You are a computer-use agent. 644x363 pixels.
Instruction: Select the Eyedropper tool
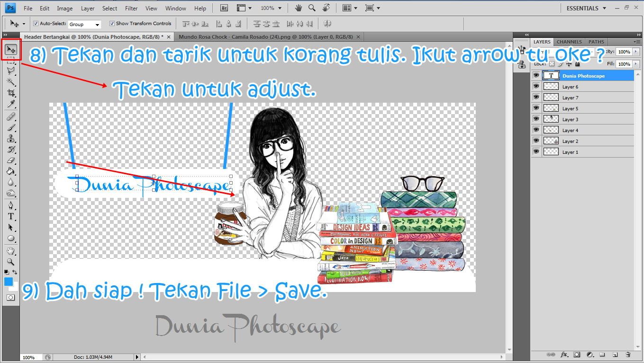11,104
